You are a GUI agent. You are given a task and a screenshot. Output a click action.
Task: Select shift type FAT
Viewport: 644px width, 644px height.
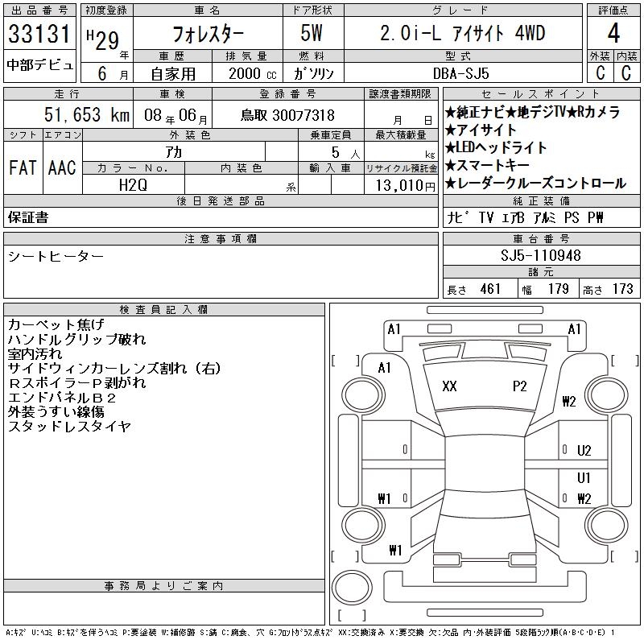point(23,167)
